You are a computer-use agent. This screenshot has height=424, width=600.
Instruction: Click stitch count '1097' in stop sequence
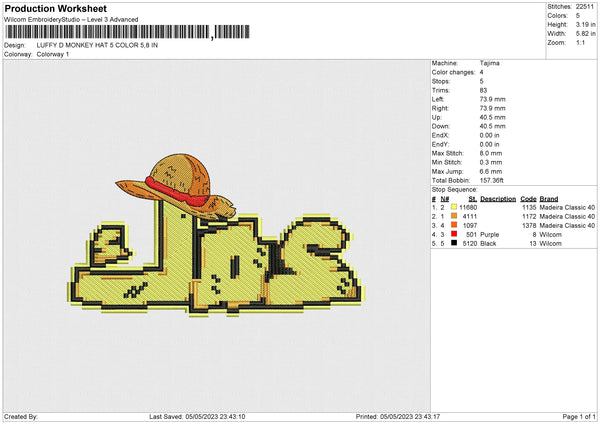click(x=470, y=225)
